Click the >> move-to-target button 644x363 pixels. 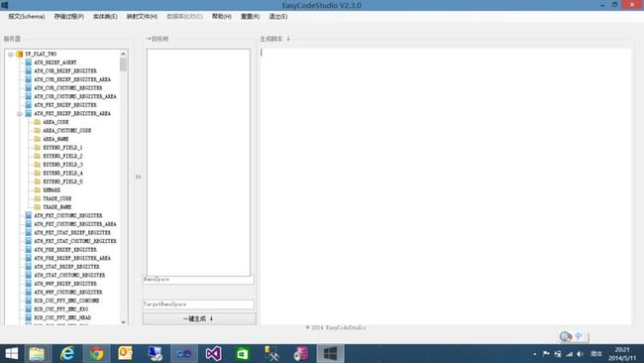click(x=138, y=177)
